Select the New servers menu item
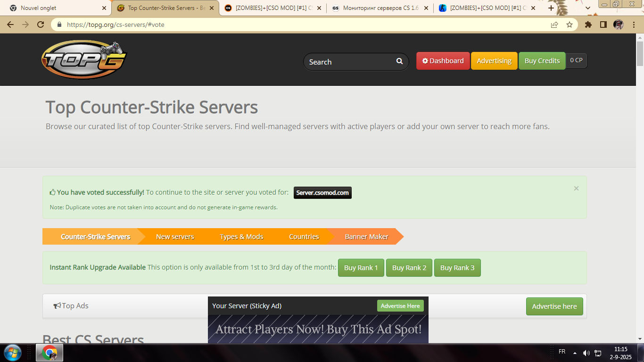 [x=175, y=237]
